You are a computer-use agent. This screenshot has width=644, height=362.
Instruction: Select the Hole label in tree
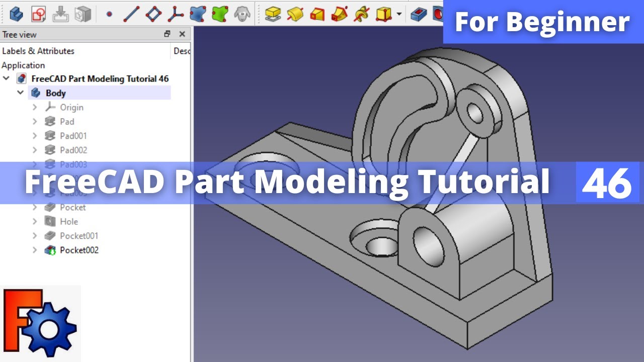pyautogui.click(x=69, y=221)
